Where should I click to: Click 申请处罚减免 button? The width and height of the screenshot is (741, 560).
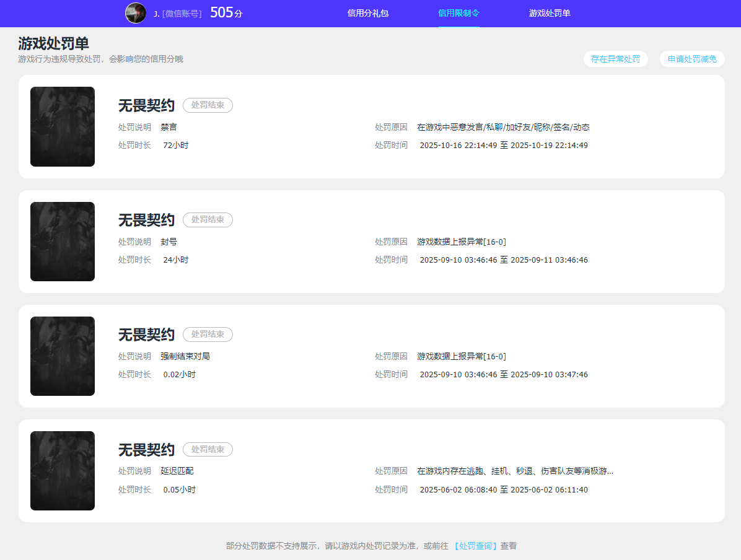click(692, 59)
